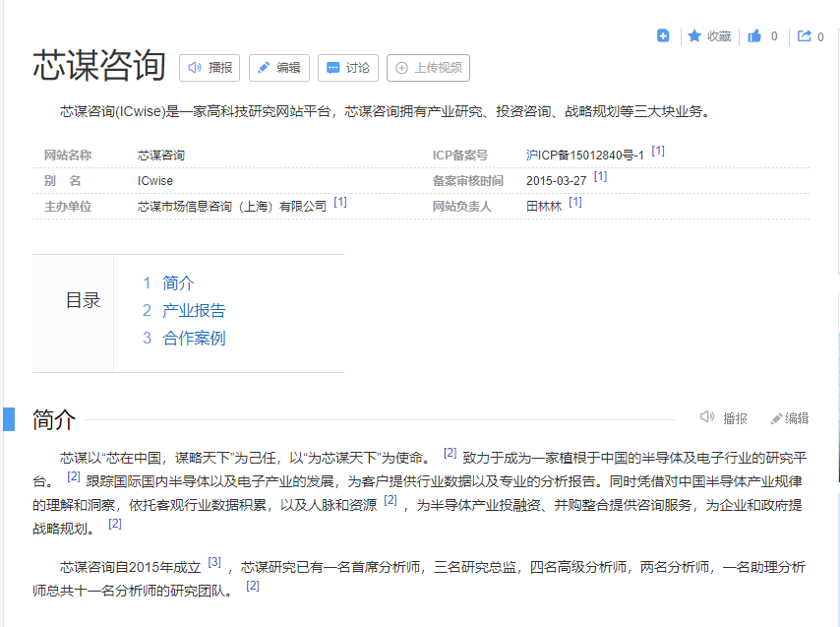Image resolution: width=840 pixels, height=627 pixels.
Task: Click reference [2] before 跟踪国际国内半导体
Action: click(74, 476)
